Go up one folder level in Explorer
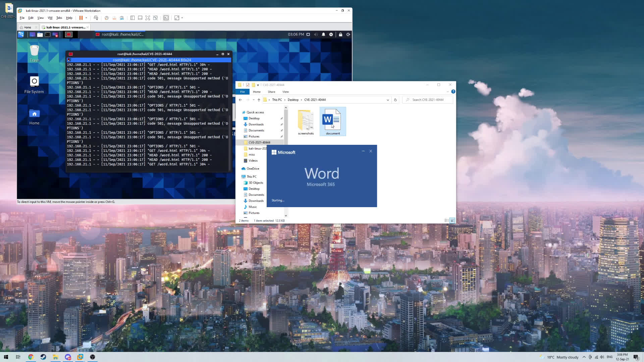Screen dimensions: 644x362 tap(259, 100)
